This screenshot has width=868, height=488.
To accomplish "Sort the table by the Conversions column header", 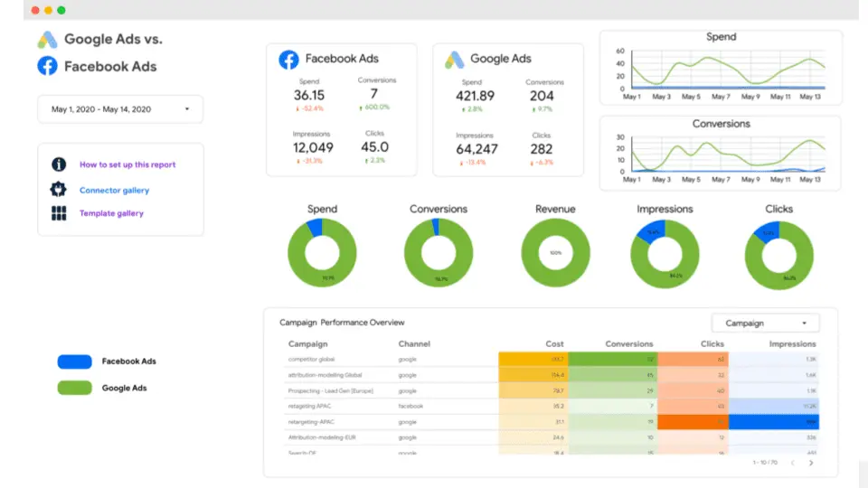I will pyautogui.click(x=629, y=343).
